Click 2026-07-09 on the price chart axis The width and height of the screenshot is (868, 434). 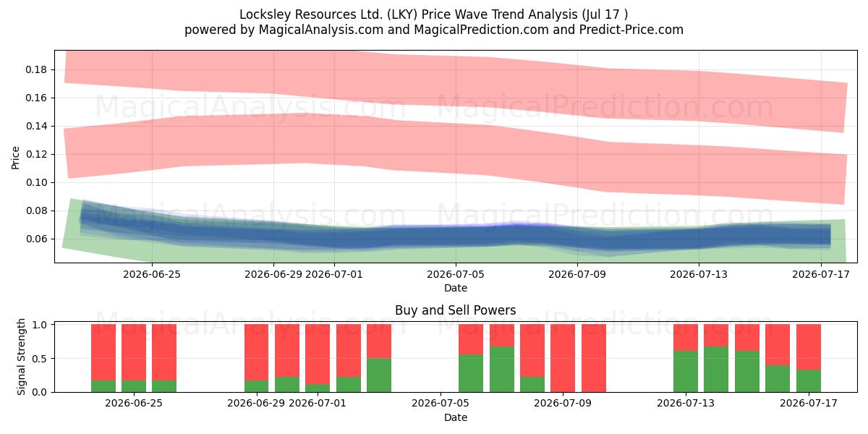pyautogui.click(x=577, y=274)
